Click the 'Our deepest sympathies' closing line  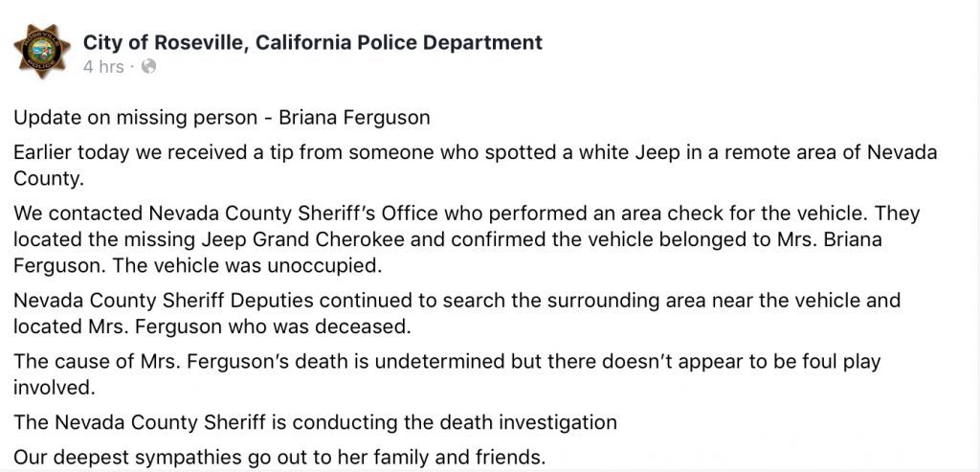pos(279,458)
